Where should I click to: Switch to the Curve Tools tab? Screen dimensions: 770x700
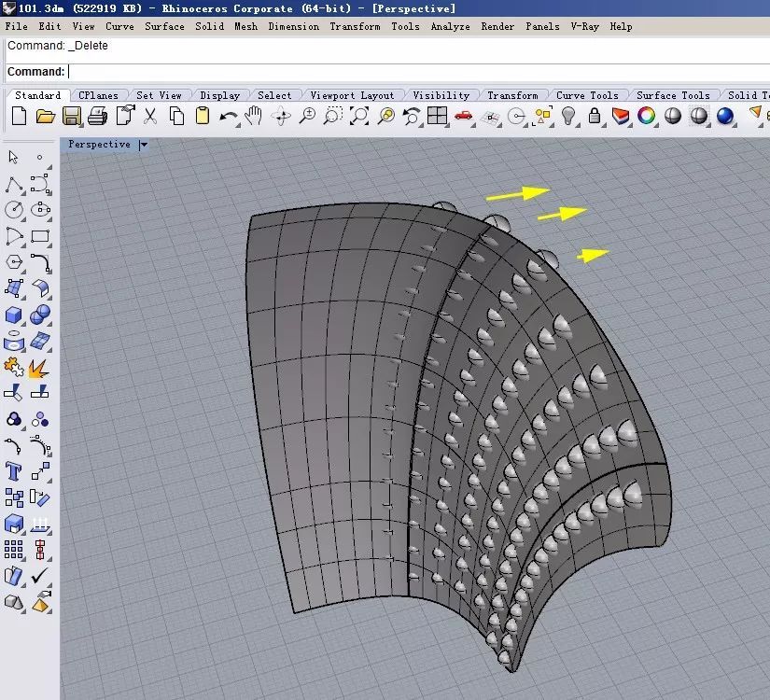(587, 95)
